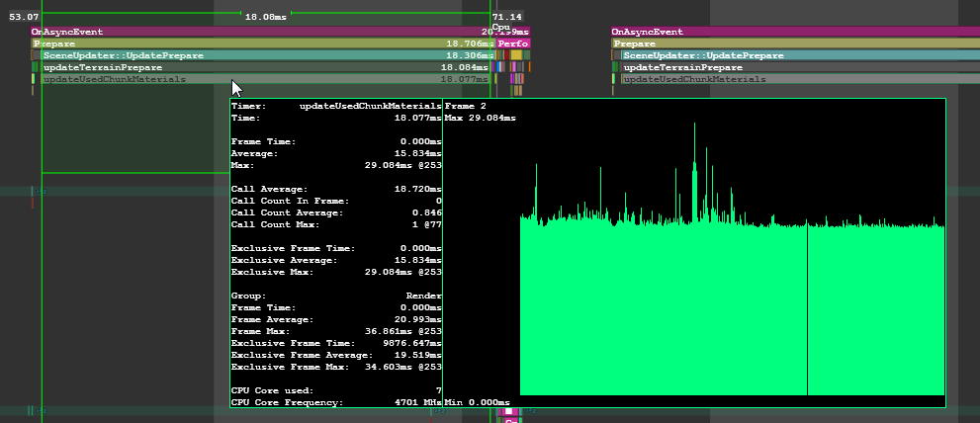Viewport: 980px width, 423px height.
Task: Click the Frame 2 label in the tooltip
Action: (466, 105)
